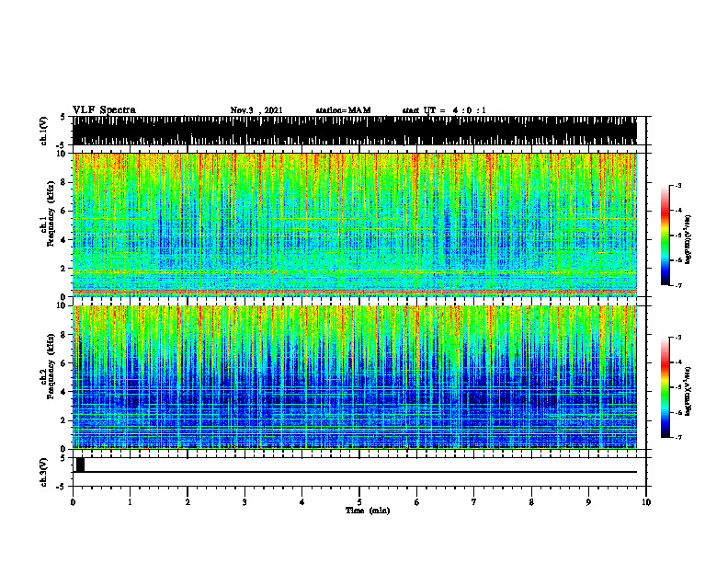Click the "8" kHz tick on ch.1 axis

click(64, 182)
